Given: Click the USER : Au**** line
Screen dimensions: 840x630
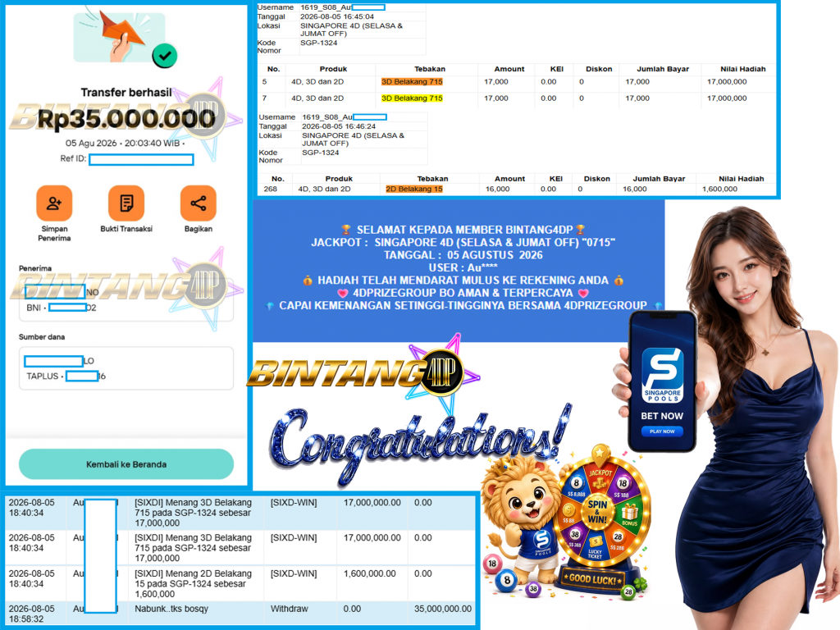Looking at the screenshot, I should point(463,267).
